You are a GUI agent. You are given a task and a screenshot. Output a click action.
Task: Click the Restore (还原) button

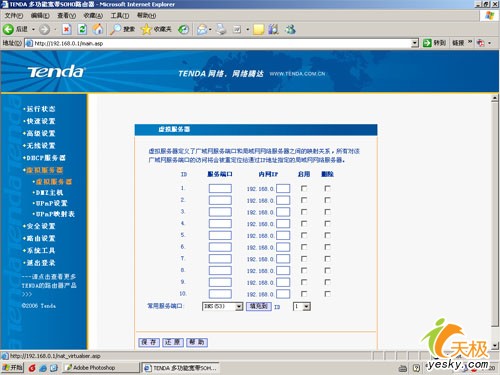[x=173, y=342]
